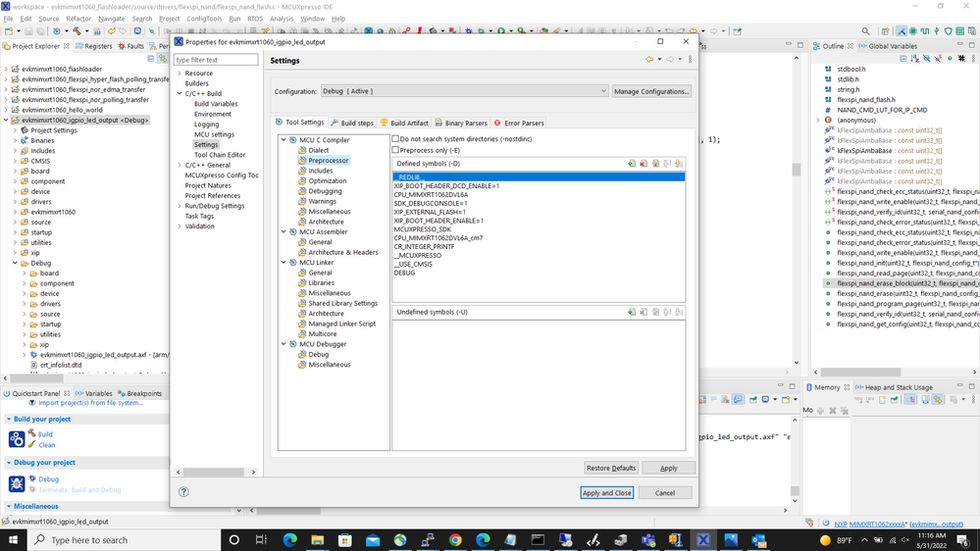Move defined symbol down
Viewport: 980px width, 551px height.
click(x=680, y=164)
